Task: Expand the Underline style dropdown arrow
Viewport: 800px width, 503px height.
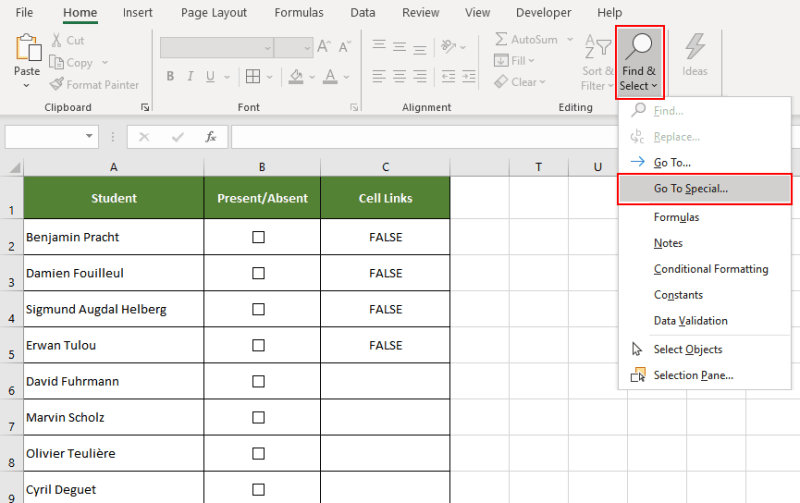Action: (x=227, y=77)
